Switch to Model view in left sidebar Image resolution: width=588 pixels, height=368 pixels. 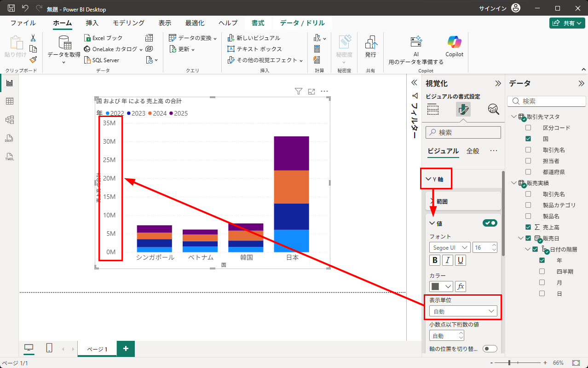tap(9, 120)
